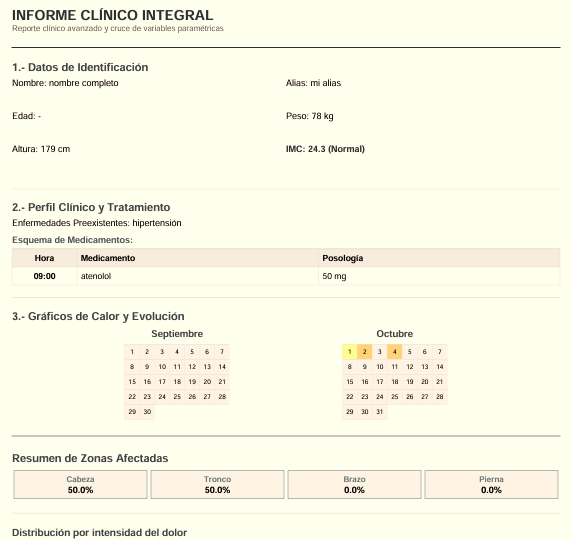Viewport: 572px width, 540px height.
Task: Click heading 3.- Gráficos de Calor y Evolución
Action: coord(98,316)
